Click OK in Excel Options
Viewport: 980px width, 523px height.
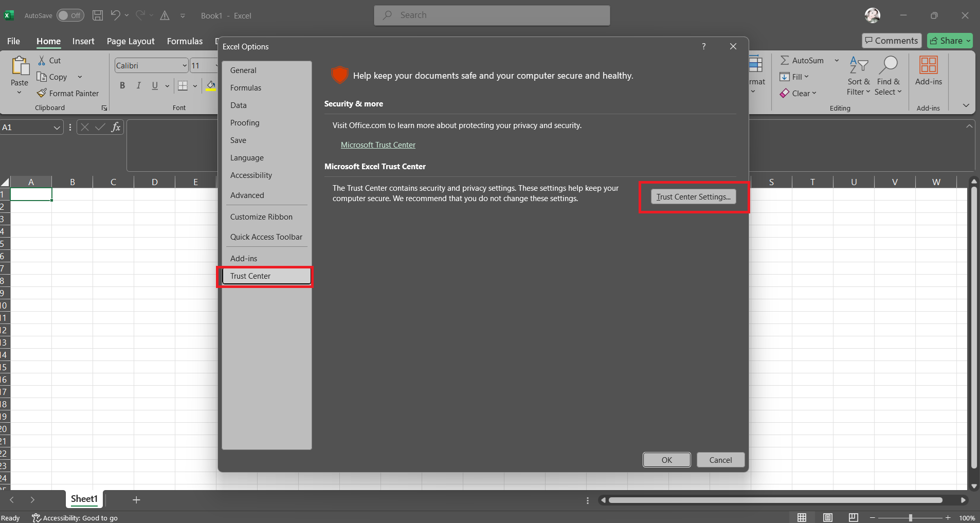(667, 460)
